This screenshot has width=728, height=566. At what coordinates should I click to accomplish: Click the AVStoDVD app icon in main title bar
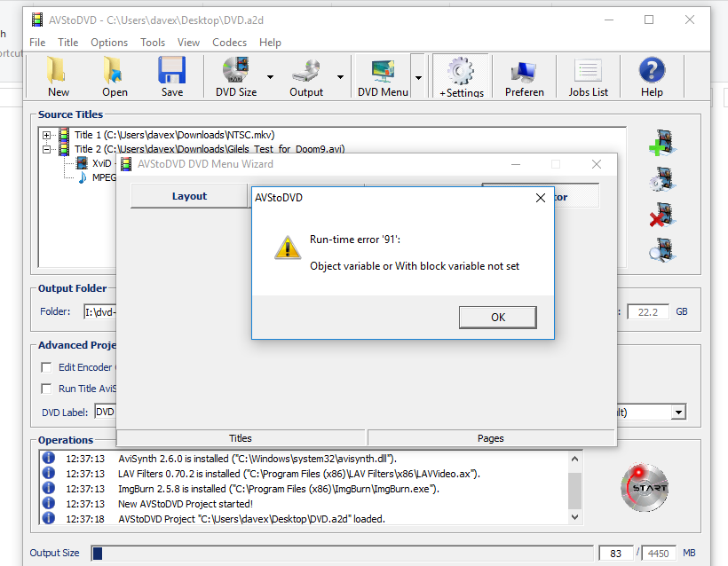click(37, 20)
